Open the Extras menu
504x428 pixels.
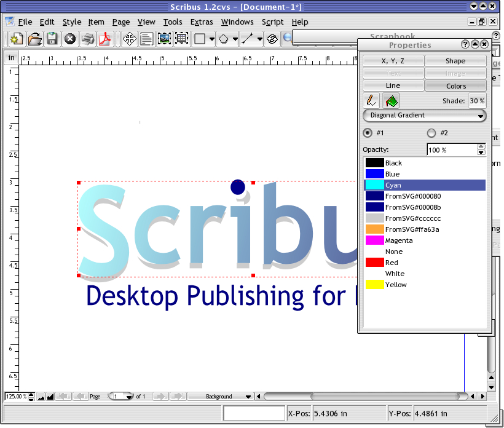[202, 22]
